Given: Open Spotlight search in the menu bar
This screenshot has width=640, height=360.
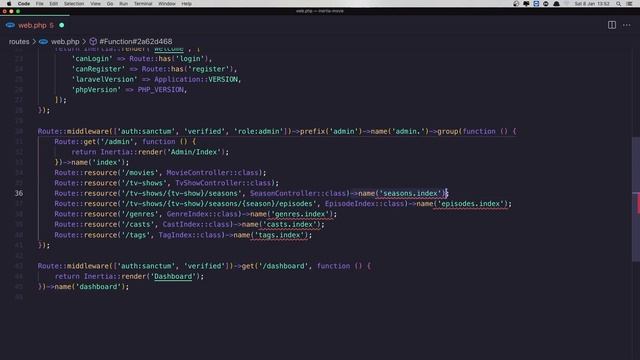Looking at the screenshot, I should click(618, 4).
